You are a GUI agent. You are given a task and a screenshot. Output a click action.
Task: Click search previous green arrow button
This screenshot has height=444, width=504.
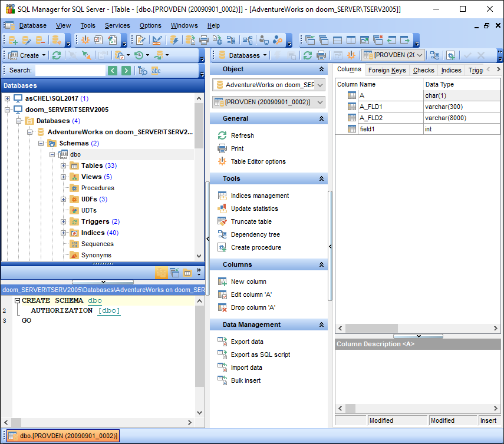113,70
